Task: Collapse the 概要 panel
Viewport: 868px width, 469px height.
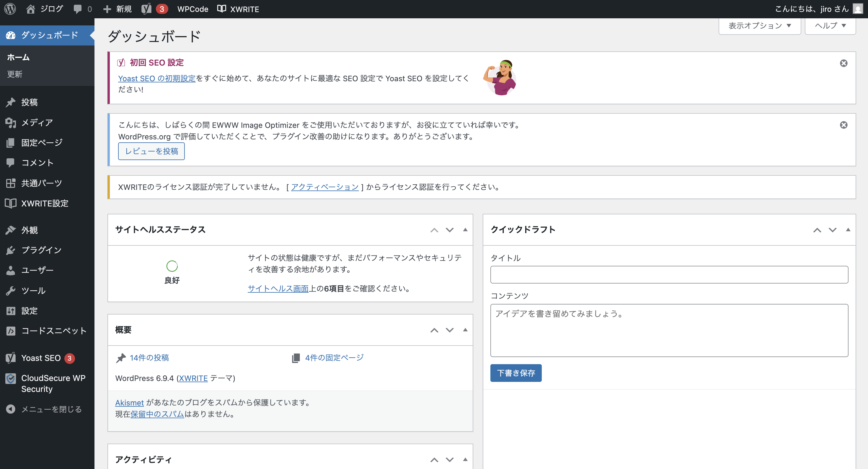Action: point(465,330)
